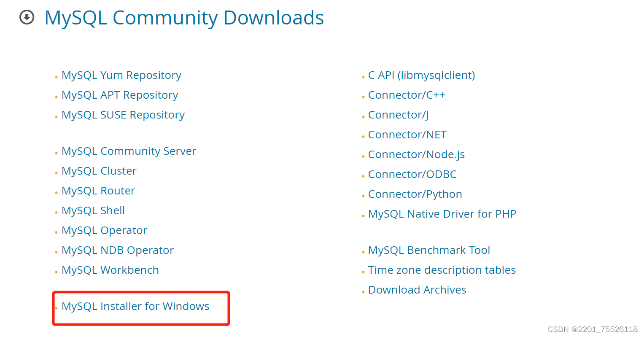Click the MySQL Community Downloads heading
Viewport: 644px width, 337px height.
coord(184,18)
